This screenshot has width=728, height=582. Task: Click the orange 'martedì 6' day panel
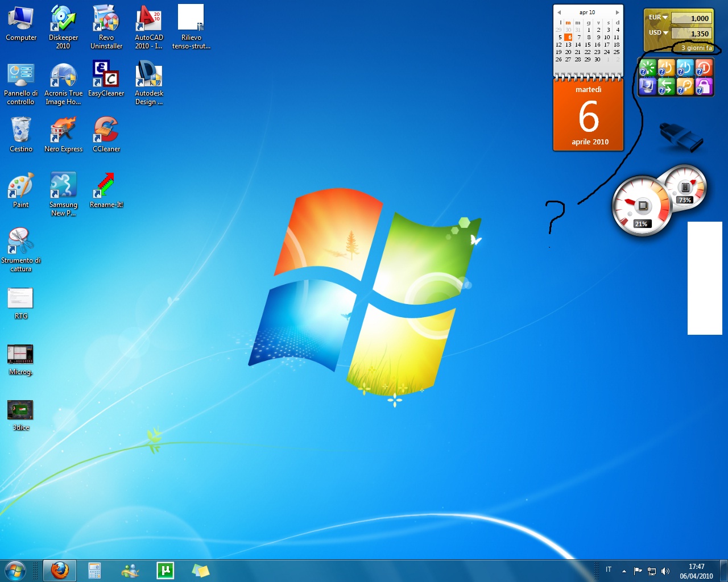[x=588, y=115]
